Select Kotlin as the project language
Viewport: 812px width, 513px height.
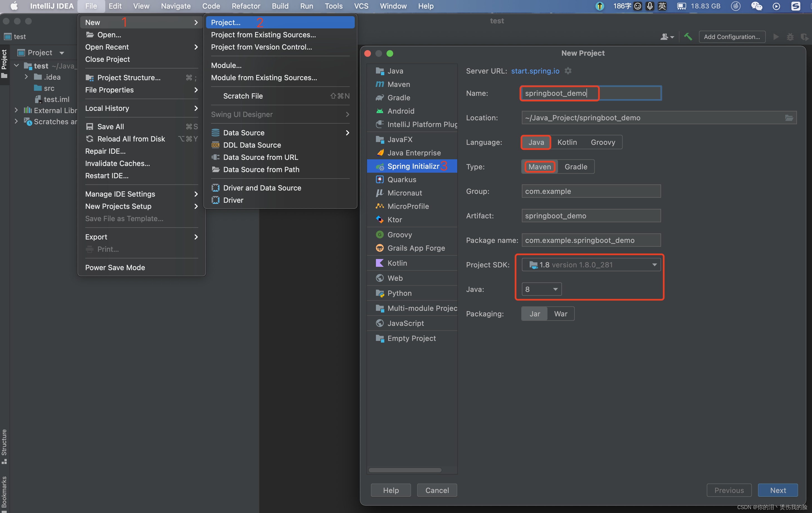567,142
